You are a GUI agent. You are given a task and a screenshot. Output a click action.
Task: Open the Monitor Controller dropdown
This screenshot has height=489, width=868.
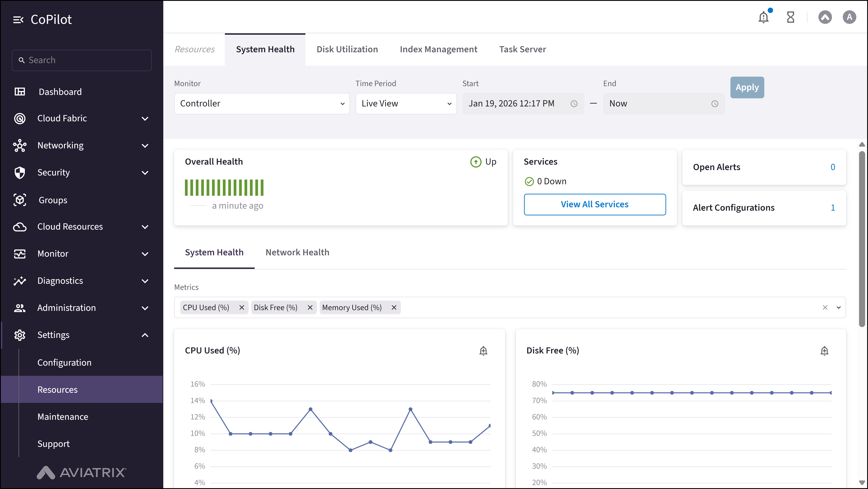[262, 104]
